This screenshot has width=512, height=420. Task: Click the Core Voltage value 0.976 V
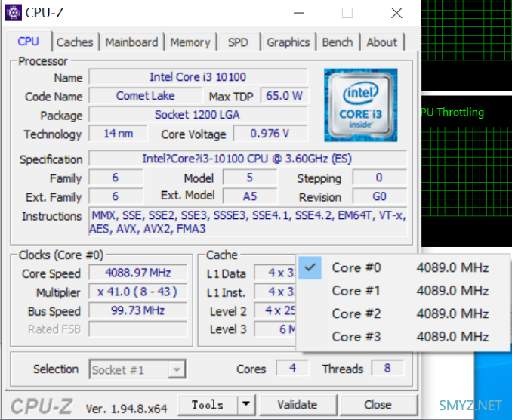pos(270,134)
